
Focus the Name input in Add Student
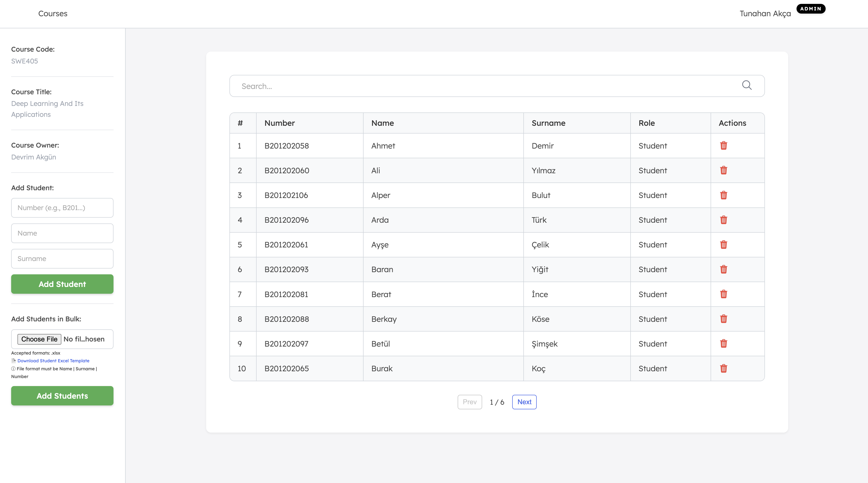62,233
